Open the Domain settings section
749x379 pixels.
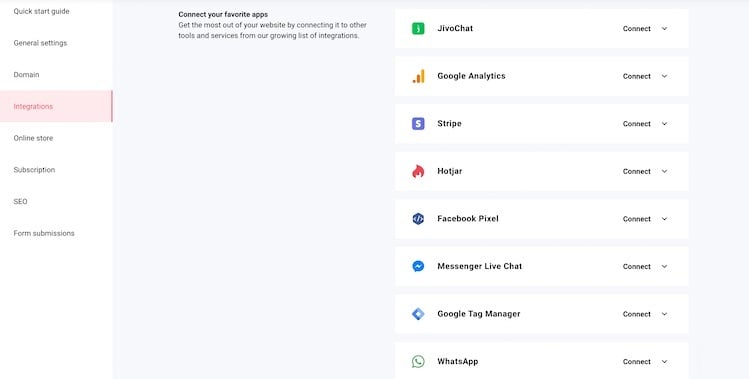click(x=26, y=75)
